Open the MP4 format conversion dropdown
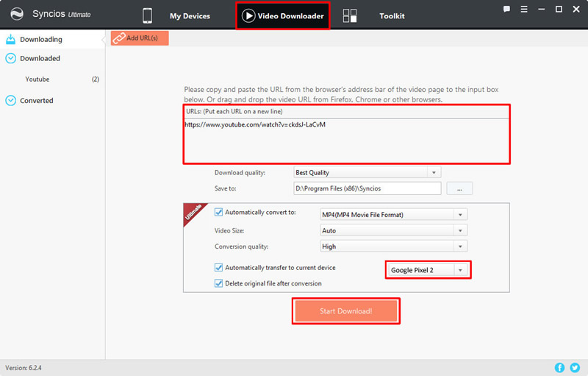The image size is (588, 376). 393,215
